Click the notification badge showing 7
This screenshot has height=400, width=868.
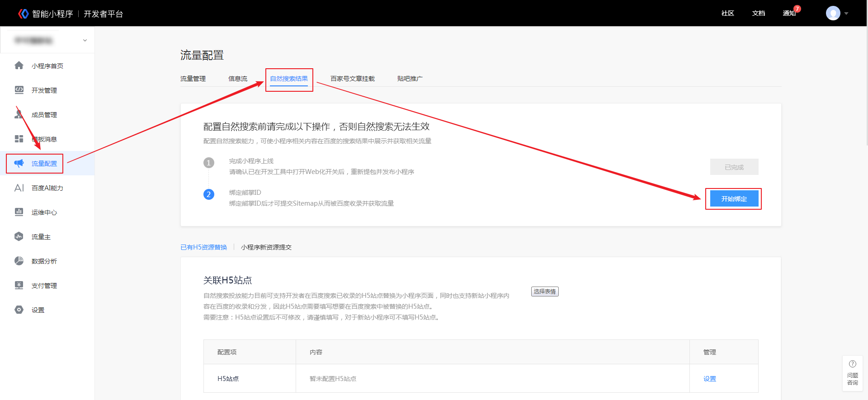click(x=797, y=9)
